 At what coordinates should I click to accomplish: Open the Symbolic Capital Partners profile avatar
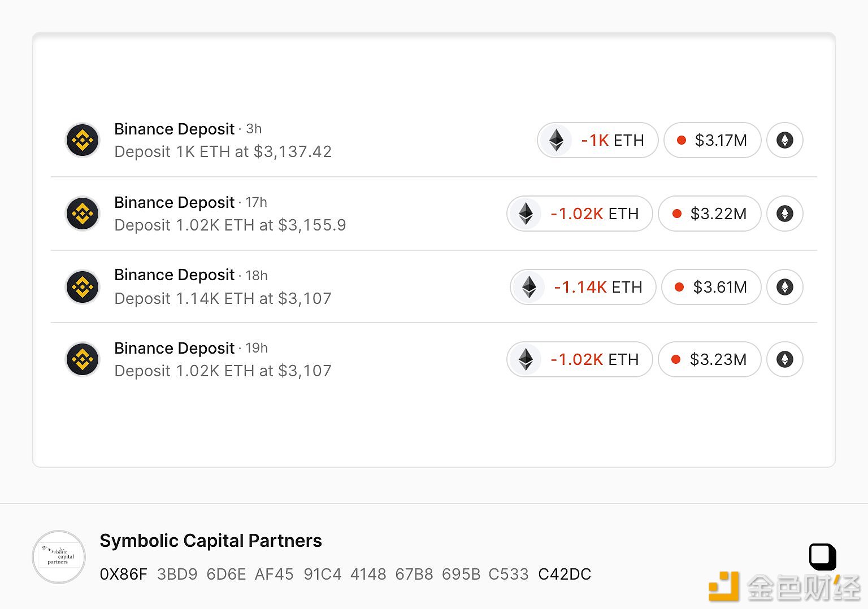click(x=59, y=557)
